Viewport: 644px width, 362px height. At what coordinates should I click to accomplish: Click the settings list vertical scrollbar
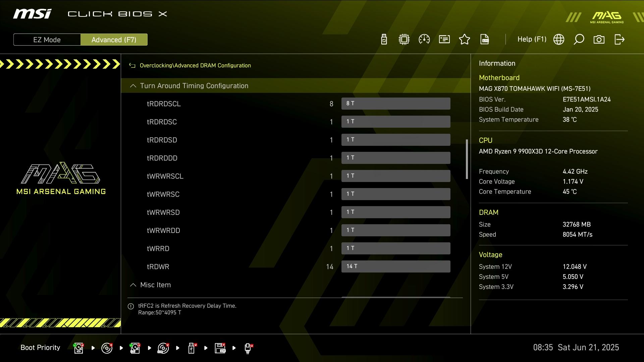click(467, 159)
